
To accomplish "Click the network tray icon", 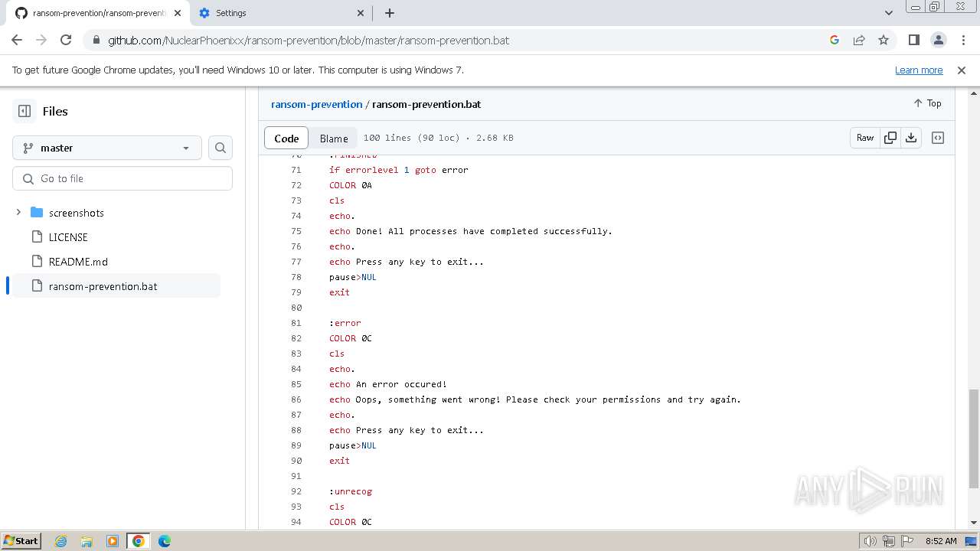I will coord(889,541).
